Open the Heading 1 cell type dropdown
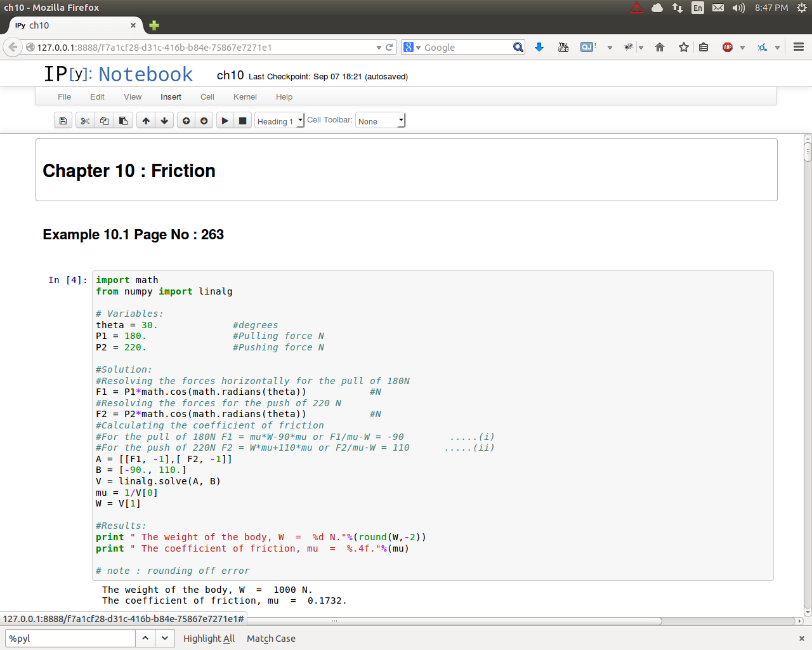Viewport: 812px width, 650px height. [279, 121]
